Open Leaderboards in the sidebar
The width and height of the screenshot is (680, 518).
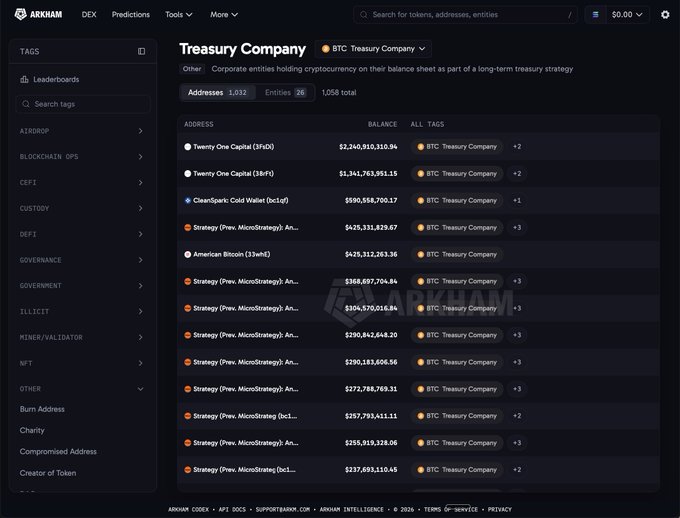point(56,79)
